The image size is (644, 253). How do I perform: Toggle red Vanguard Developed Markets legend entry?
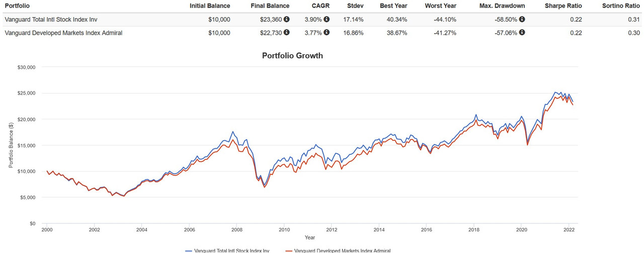(338, 250)
